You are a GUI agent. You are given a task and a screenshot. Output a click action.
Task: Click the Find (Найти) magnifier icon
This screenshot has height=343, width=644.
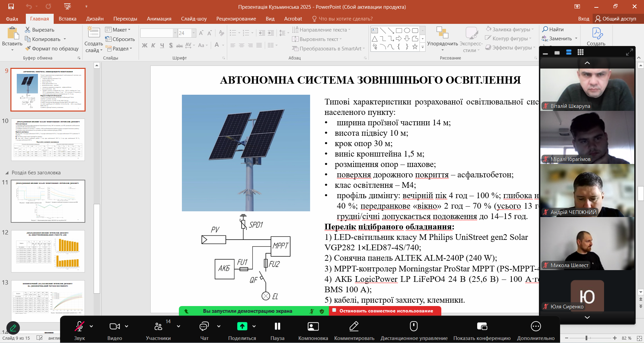(x=545, y=30)
